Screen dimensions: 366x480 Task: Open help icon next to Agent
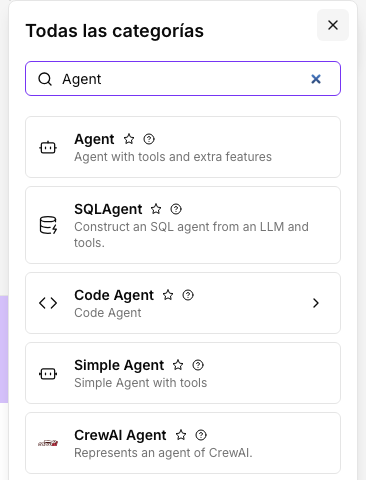[149, 139]
